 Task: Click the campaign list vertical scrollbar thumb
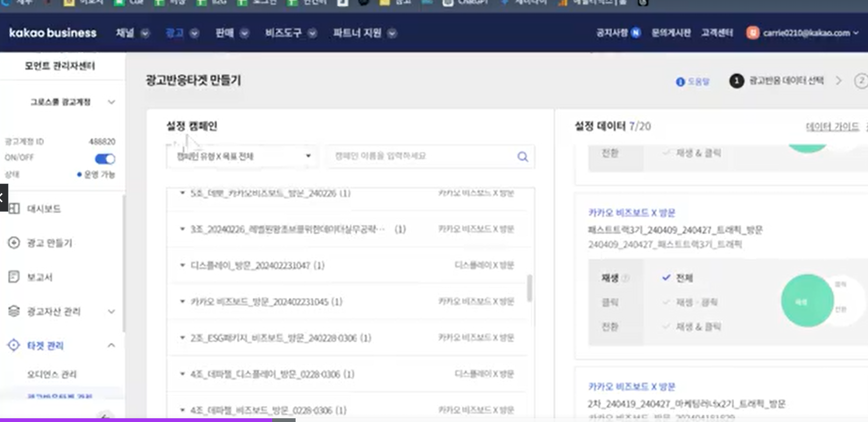(530, 288)
